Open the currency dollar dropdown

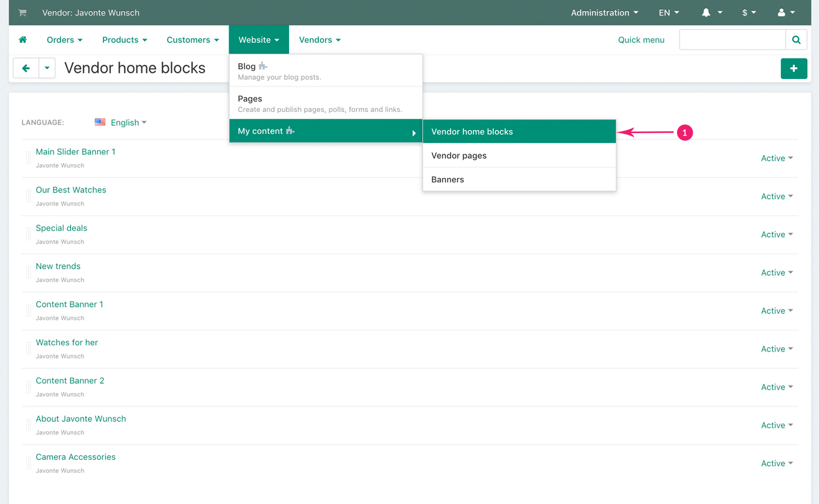(749, 12)
